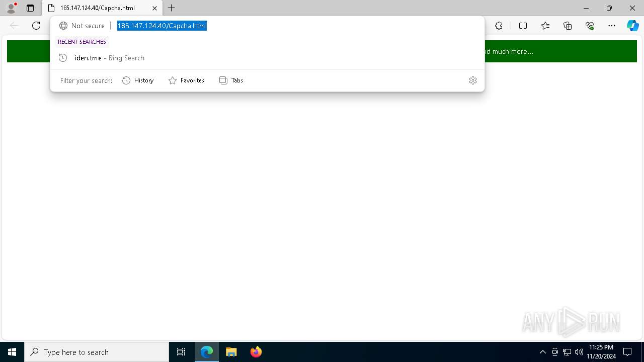
Task: Restore down the browser window
Action: point(609,8)
